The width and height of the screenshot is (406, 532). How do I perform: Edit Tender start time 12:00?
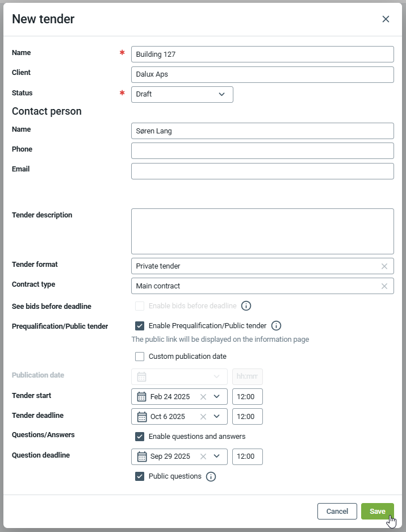[248, 397]
